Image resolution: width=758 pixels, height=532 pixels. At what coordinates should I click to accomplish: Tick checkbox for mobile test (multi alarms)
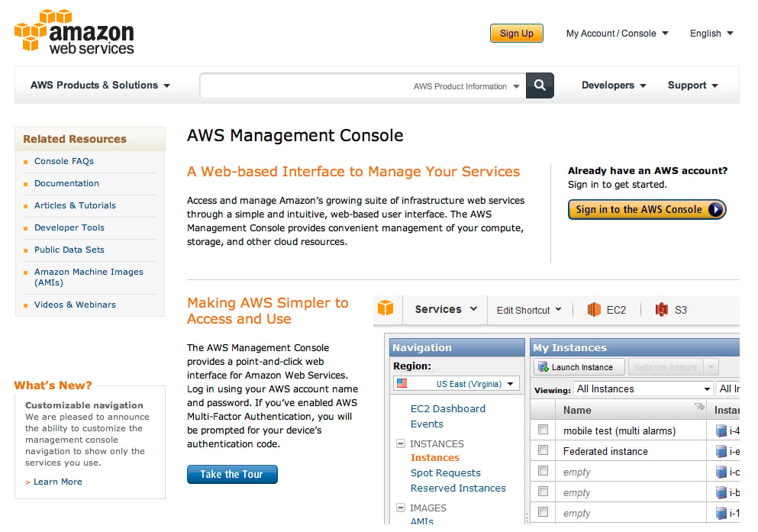[544, 430]
